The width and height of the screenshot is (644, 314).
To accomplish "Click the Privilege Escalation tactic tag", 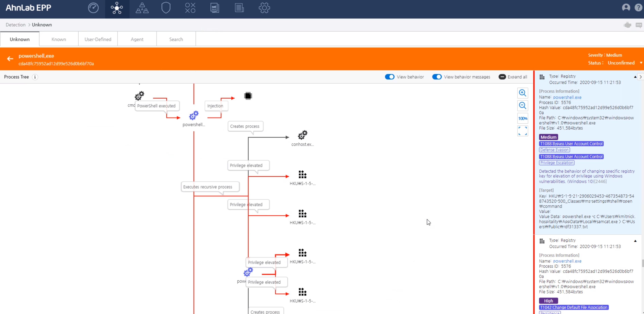I will point(556,163).
